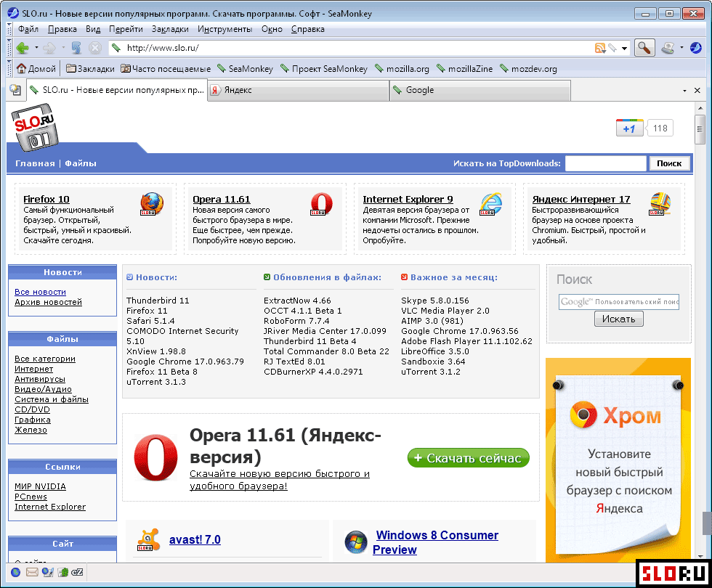Click the Google +1 button
This screenshot has height=588, width=712.
629,128
